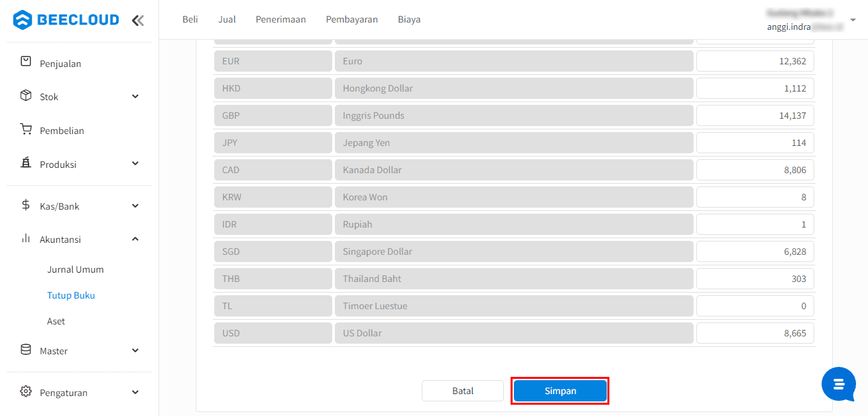This screenshot has height=416, width=868.
Task: Expand the Kas/Bank menu chevron
Action: coord(135,206)
